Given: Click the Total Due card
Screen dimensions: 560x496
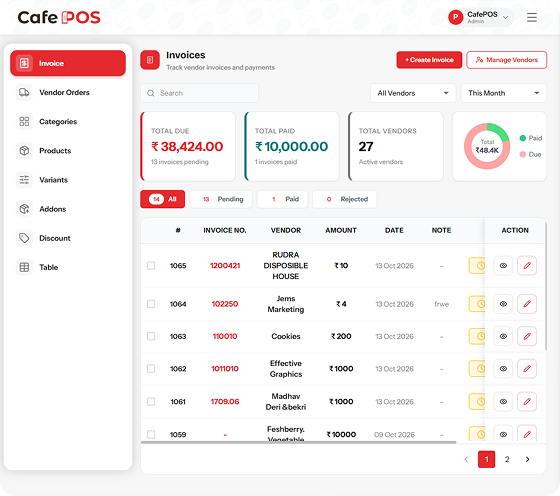Looking at the screenshot, I should pos(188,146).
